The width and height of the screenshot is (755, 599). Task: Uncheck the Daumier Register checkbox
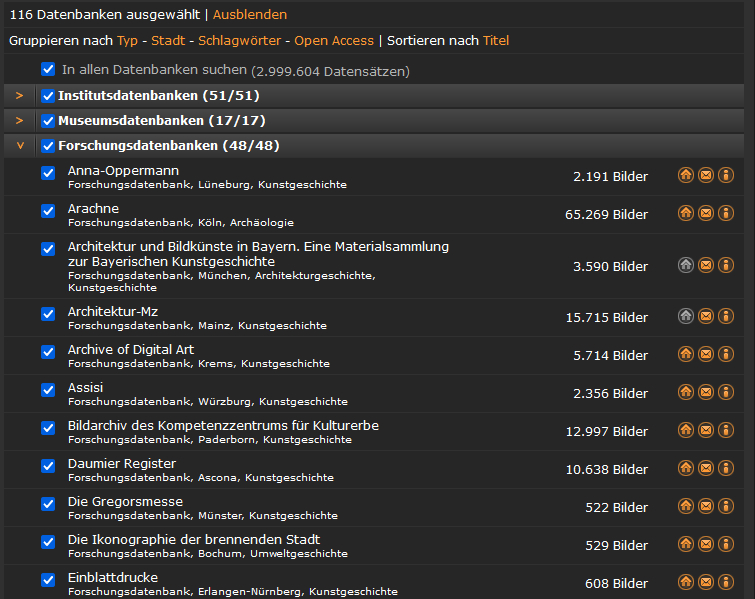(48, 466)
